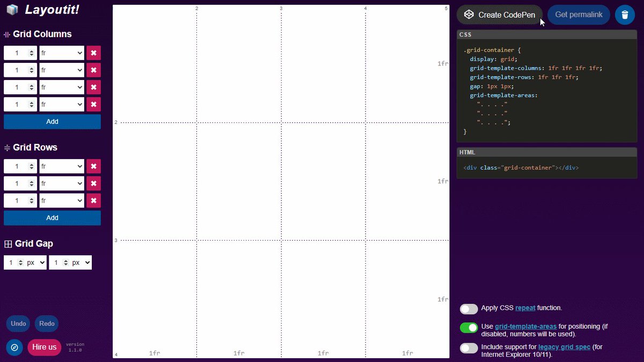Click the Layoutit! title text

point(52,10)
